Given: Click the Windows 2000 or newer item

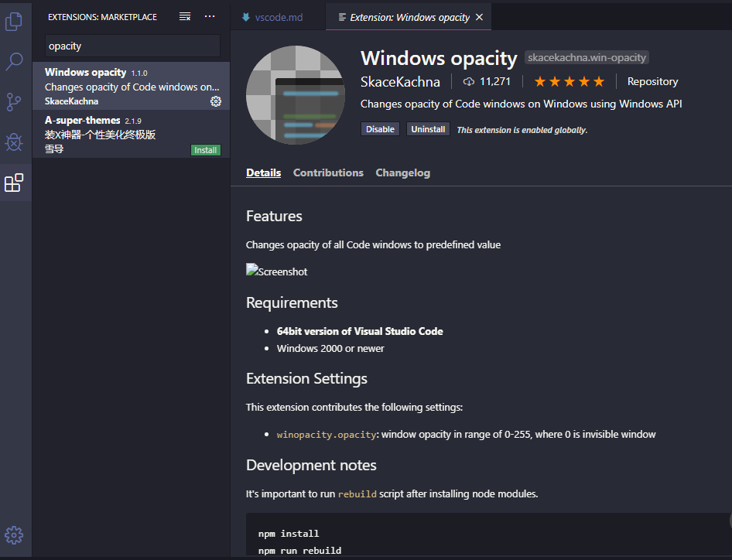Looking at the screenshot, I should click(330, 349).
